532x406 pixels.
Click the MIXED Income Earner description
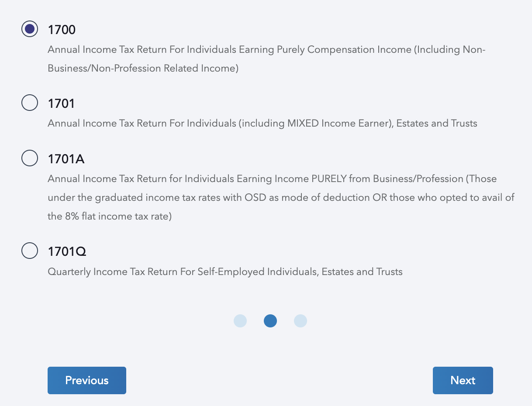(262, 124)
